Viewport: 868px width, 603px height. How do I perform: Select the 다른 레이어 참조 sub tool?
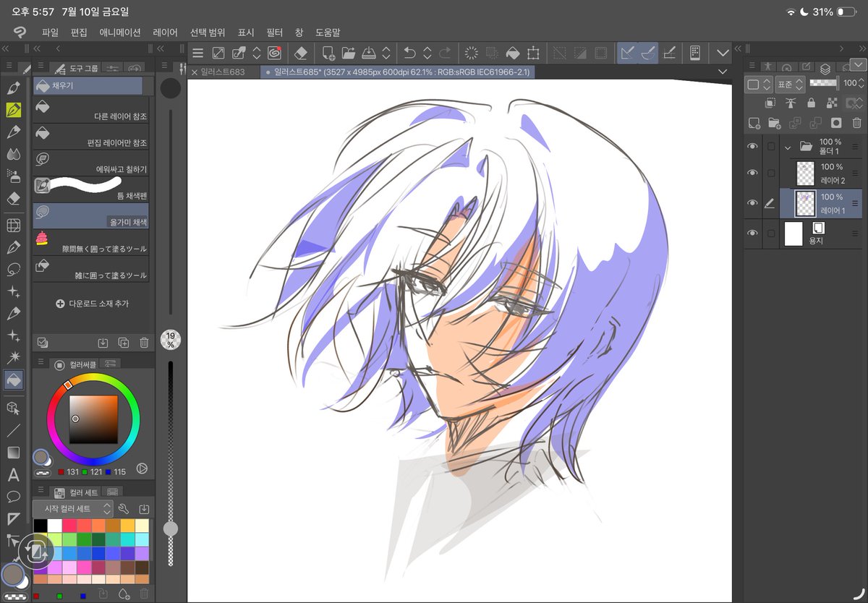(x=91, y=108)
